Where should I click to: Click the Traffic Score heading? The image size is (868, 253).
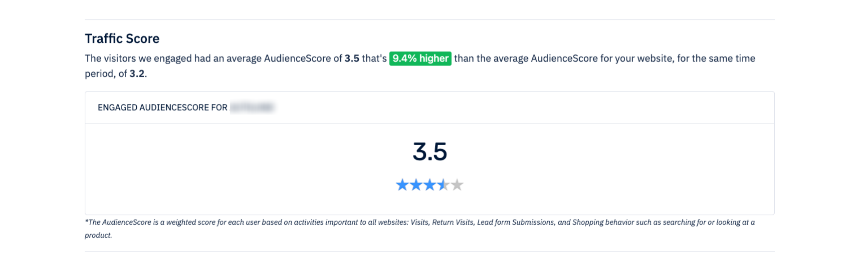pos(122,39)
